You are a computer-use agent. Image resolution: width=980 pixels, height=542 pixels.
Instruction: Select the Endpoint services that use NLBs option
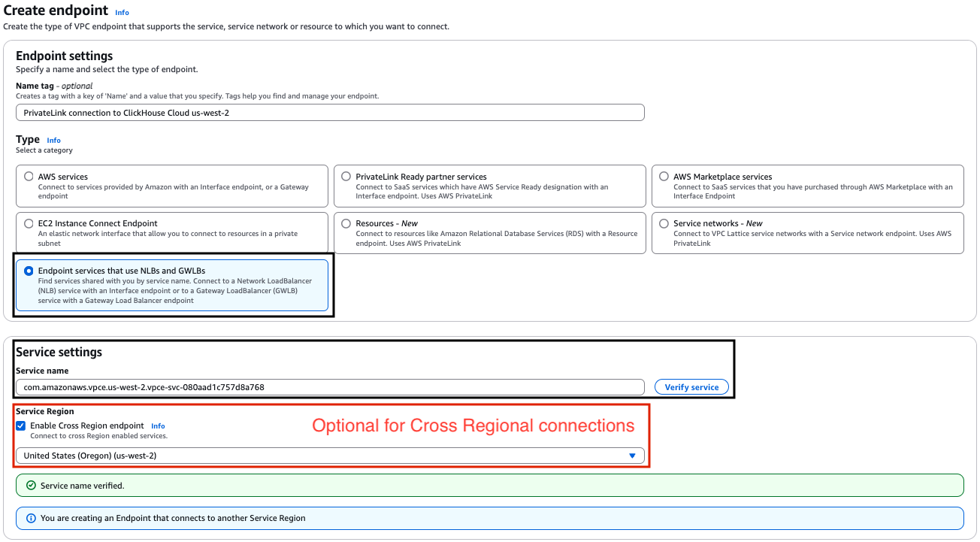coord(29,270)
